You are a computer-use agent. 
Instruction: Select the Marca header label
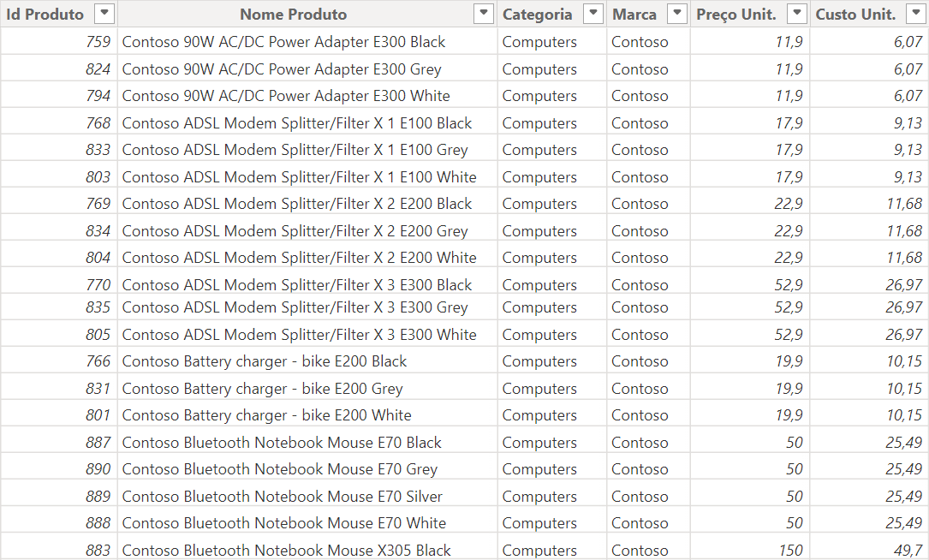click(x=634, y=15)
